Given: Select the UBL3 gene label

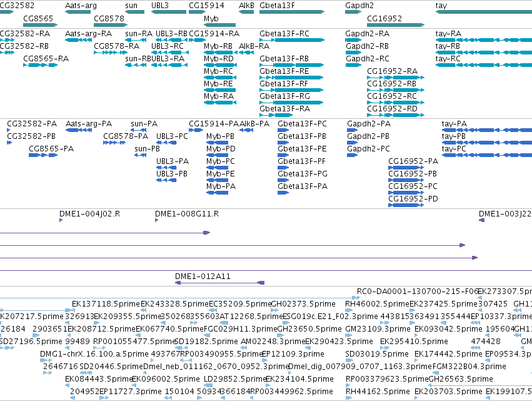Looking at the screenshot, I should click(160, 6).
